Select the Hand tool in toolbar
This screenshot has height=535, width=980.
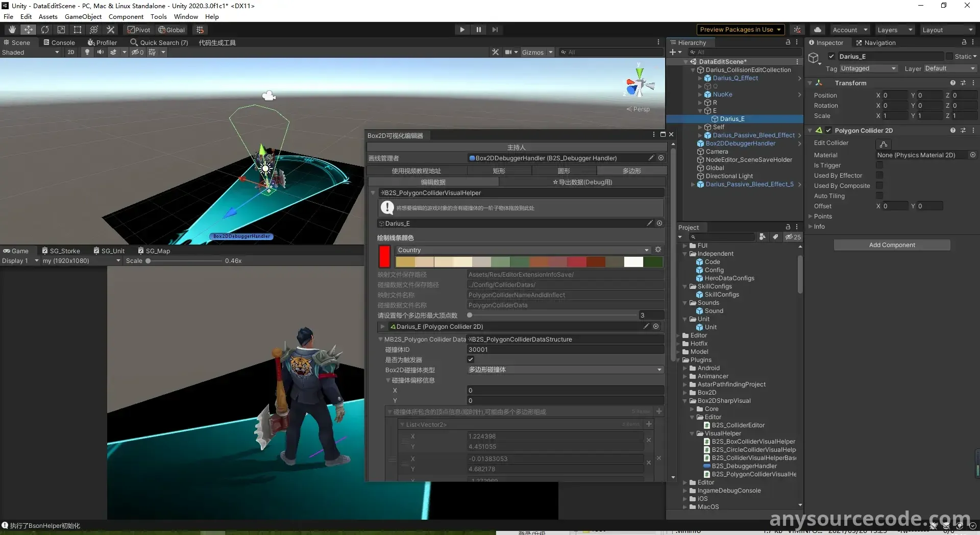coord(12,30)
